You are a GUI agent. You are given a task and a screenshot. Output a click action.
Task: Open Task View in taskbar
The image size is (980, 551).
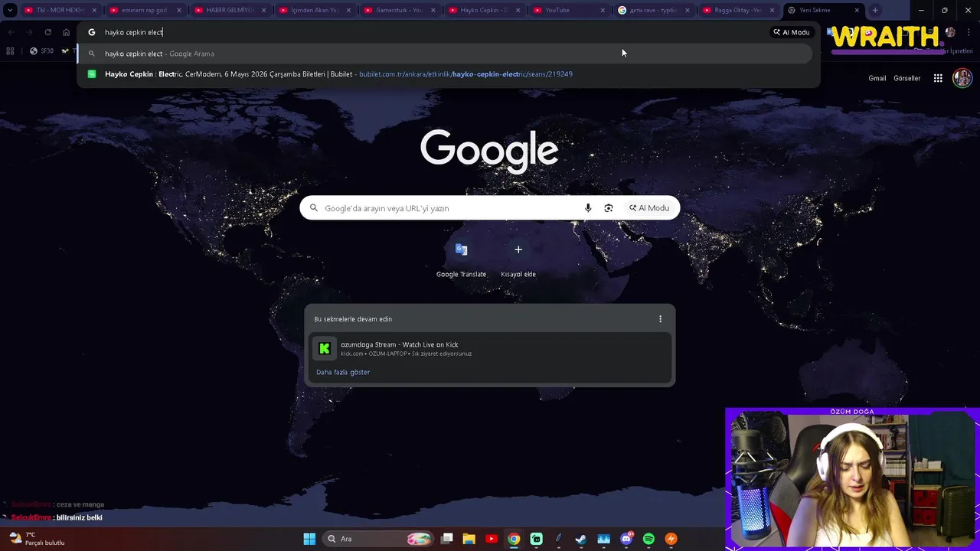(x=447, y=539)
